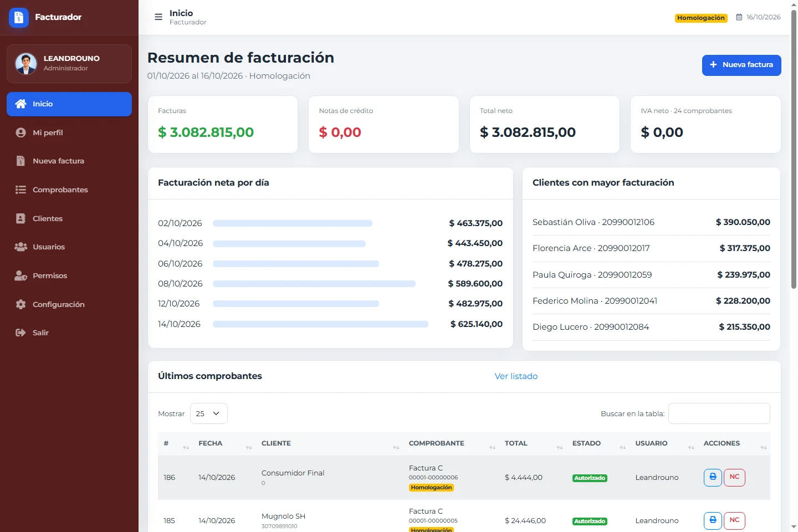Click the 14/10/2026 billing progress bar

(320, 324)
